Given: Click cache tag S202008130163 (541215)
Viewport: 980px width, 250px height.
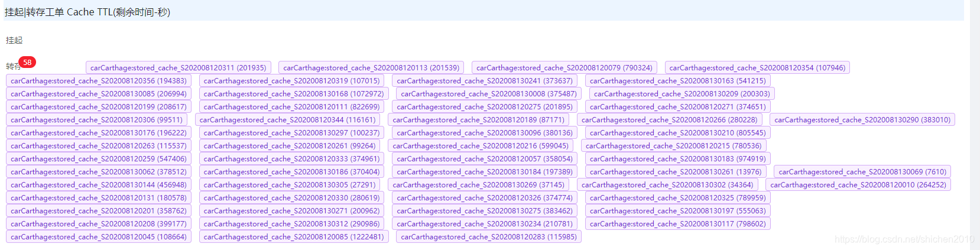Looking at the screenshot, I should click(x=678, y=81).
